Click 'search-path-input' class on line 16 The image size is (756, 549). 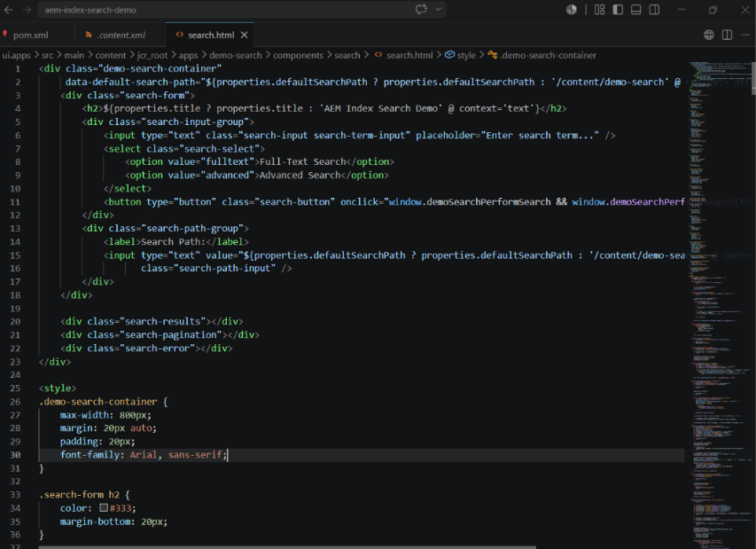click(x=224, y=268)
